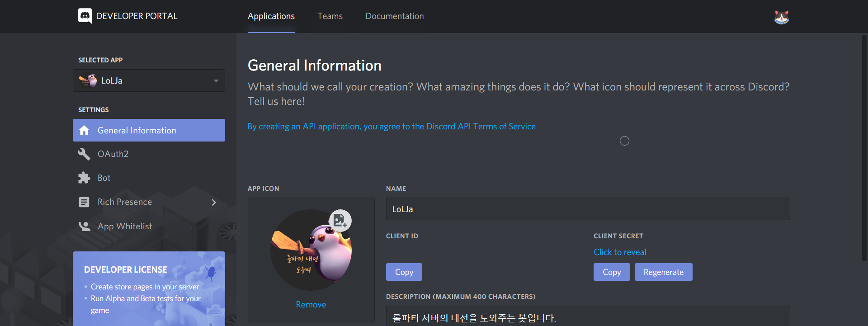Click the home icon beside General Information
Viewport: 868px width, 326px height.
point(84,130)
